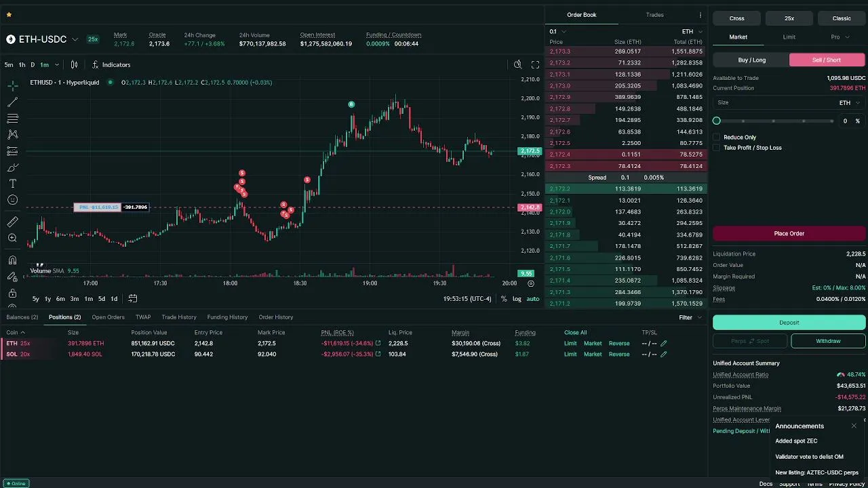Open the emoji icons tool

pos(12,200)
